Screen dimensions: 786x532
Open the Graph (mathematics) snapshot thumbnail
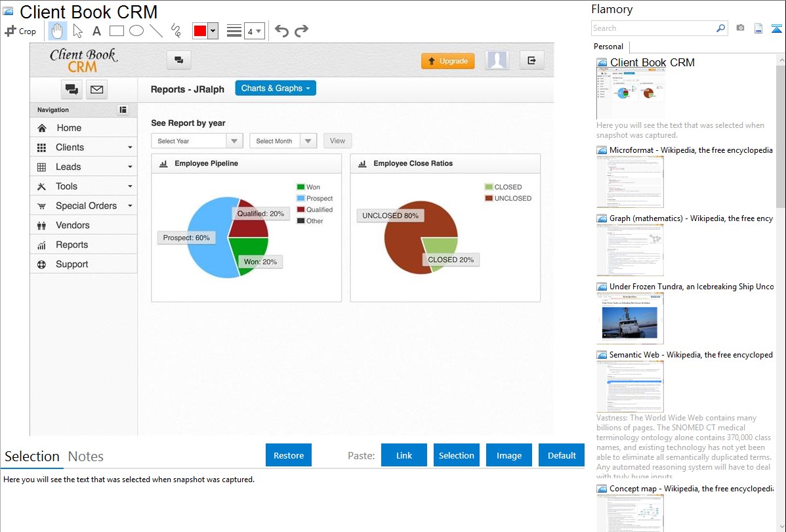(631, 250)
